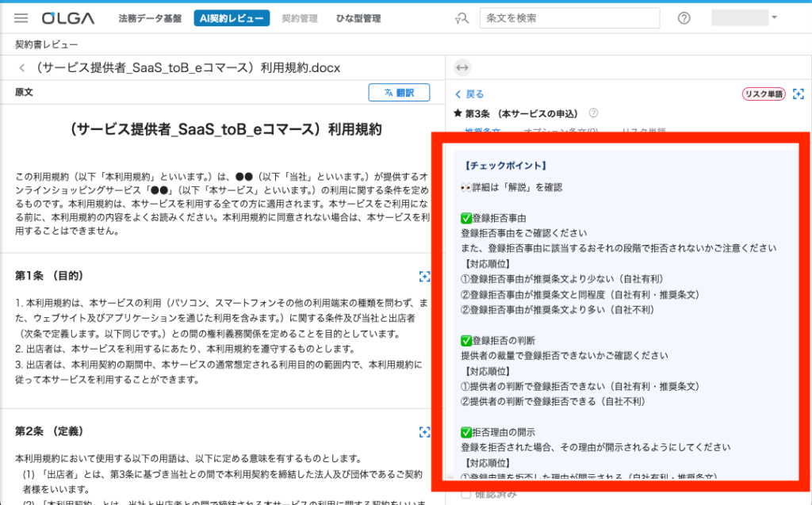Click the 第2条 (定義) heading

[x=49, y=431]
